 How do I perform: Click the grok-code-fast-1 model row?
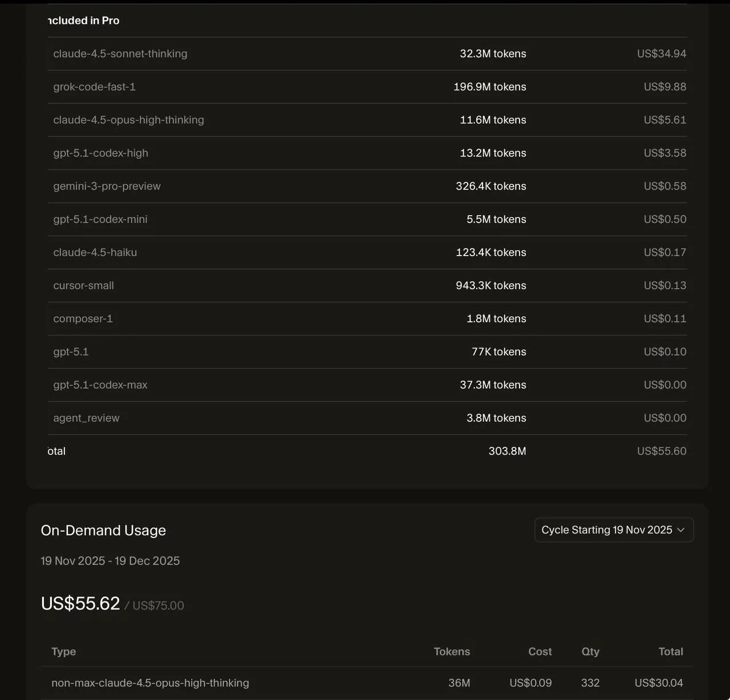pos(95,87)
